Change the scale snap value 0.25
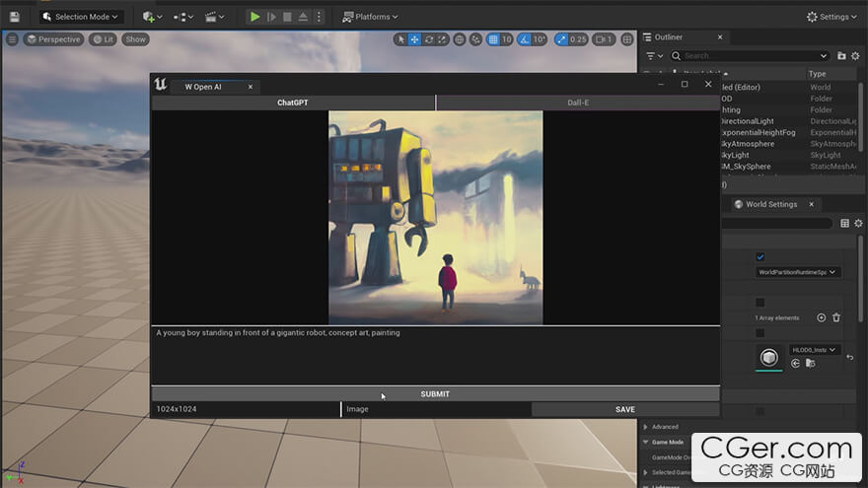 tap(578, 39)
